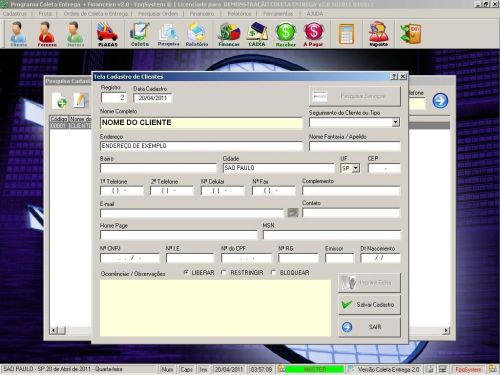Viewport: 500px width, 375px height.
Task: Click the blue arrow icon in Pesquisa window
Action: pyautogui.click(x=440, y=101)
